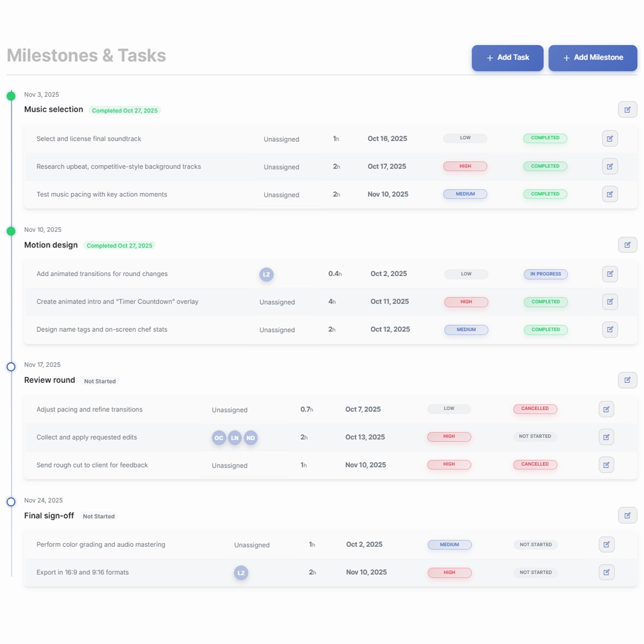Click the edit icon beside Music selection milestone

tap(627, 109)
